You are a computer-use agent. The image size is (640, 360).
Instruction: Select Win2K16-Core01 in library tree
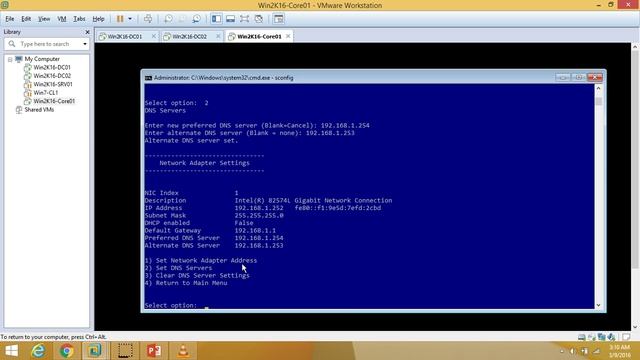(54, 101)
